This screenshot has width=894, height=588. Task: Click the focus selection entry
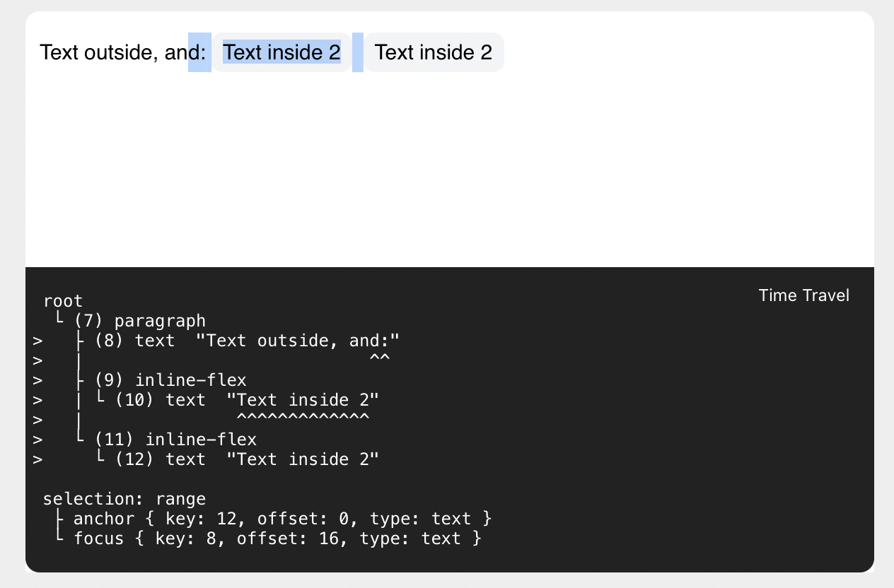point(276,539)
